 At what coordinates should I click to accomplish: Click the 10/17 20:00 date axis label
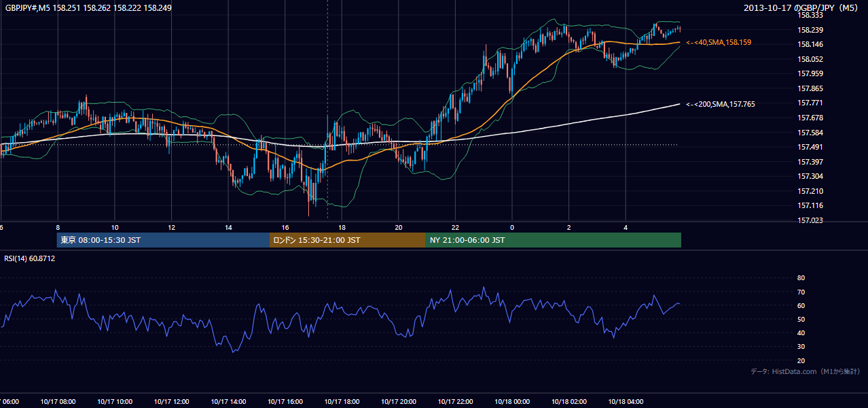point(399,402)
